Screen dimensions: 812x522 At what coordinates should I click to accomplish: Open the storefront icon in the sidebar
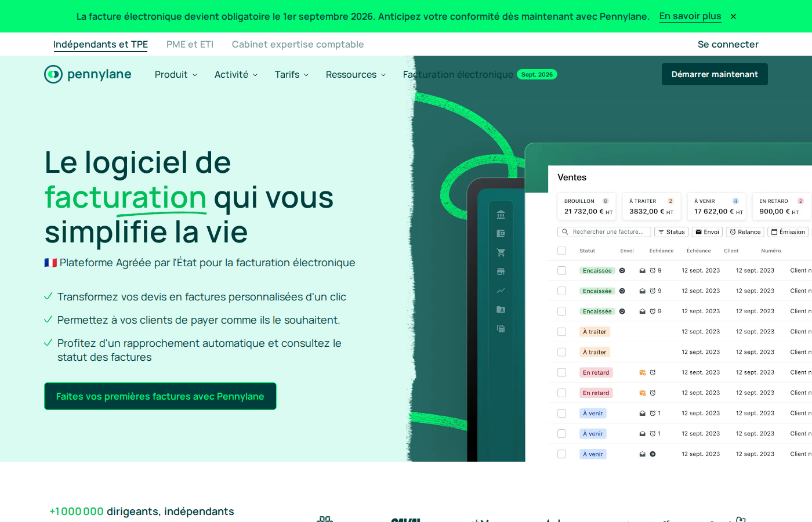point(501,271)
